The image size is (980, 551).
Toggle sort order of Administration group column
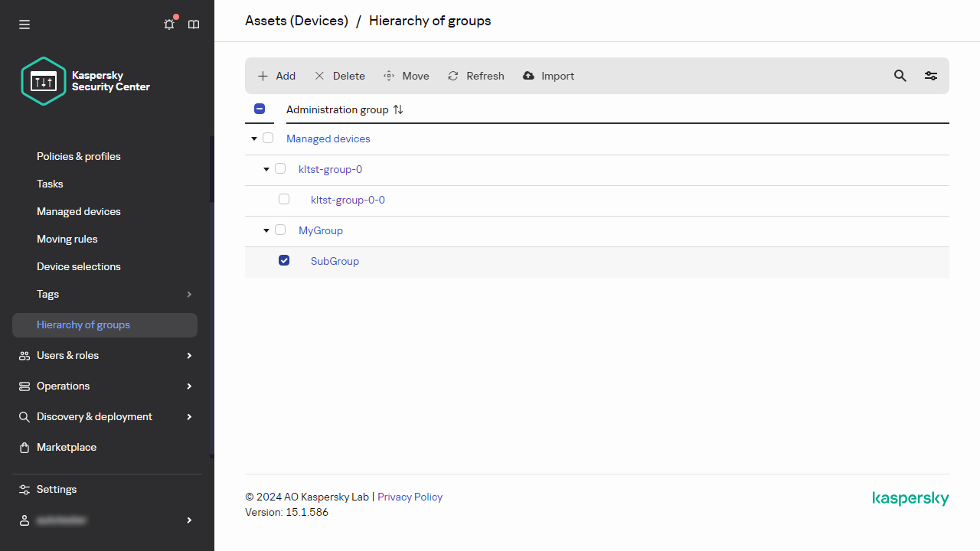click(398, 109)
